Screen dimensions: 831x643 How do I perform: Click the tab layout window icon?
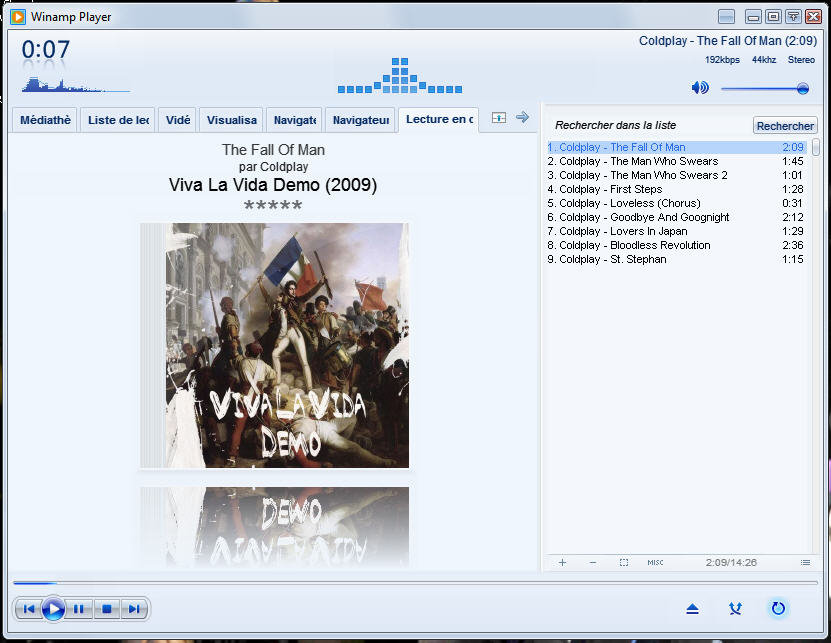499,118
